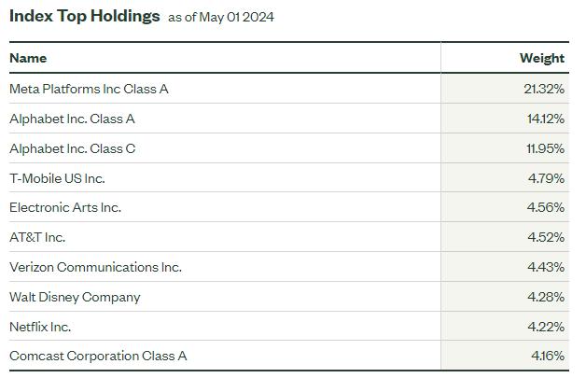Click Comcast Corporation Class A name

[x=98, y=356]
